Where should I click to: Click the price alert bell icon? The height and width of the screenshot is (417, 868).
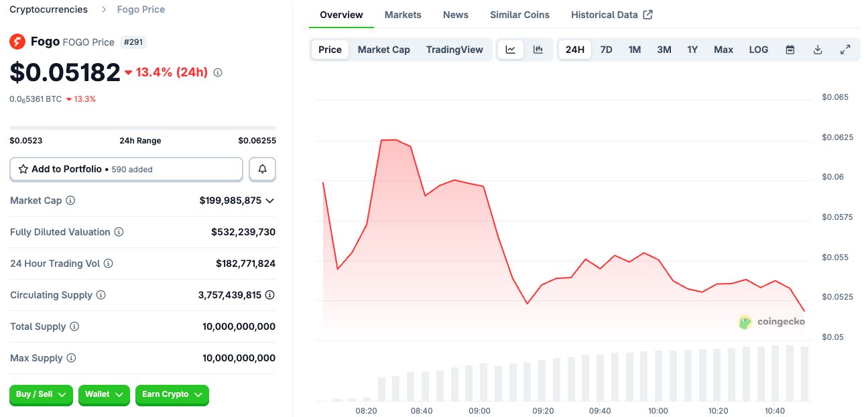[262, 170]
